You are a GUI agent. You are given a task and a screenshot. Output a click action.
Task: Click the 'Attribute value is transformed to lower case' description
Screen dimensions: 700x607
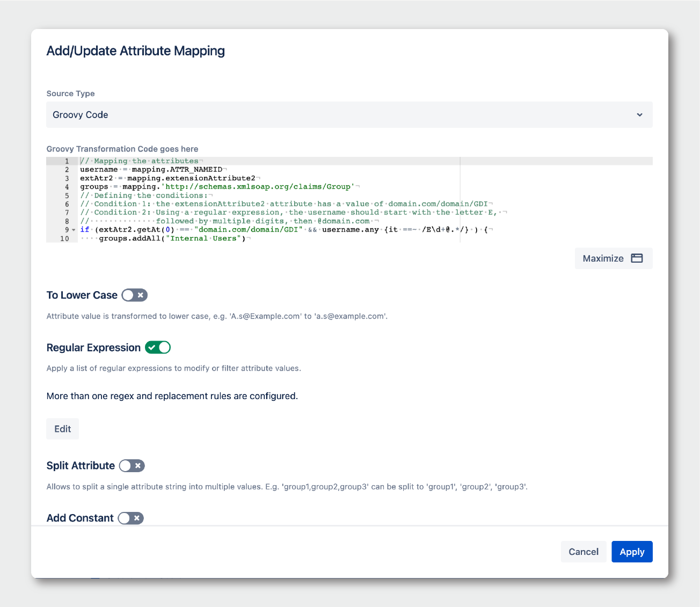pyautogui.click(x=217, y=316)
